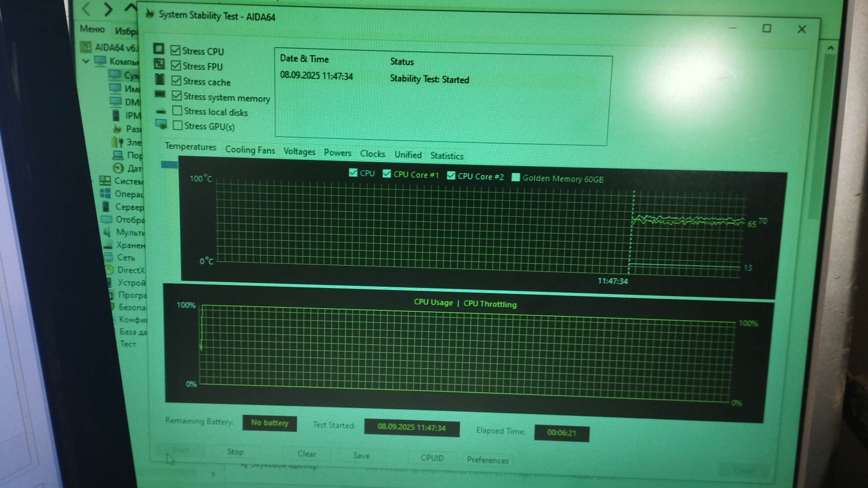Viewport: 868px width, 488px height.
Task: Click the DirectX icon in the sidebar tree
Action: (x=109, y=270)
